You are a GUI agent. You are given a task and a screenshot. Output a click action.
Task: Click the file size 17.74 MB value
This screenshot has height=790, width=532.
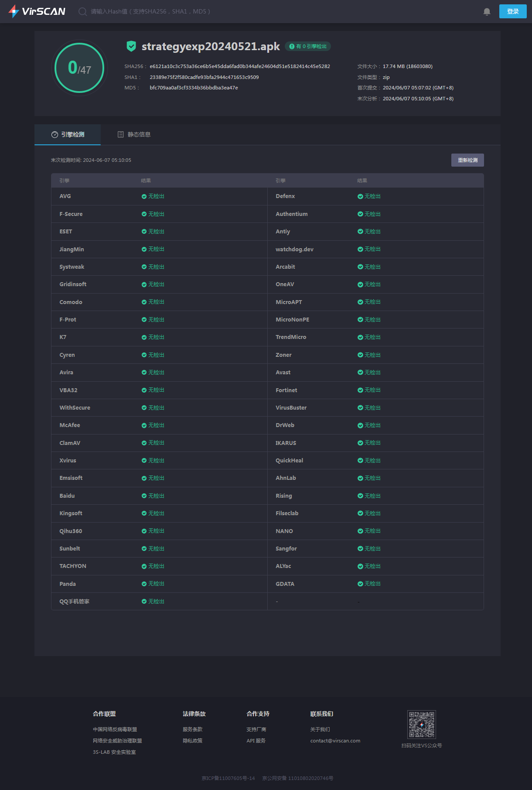pyautogui.click(x=408, y=66)
